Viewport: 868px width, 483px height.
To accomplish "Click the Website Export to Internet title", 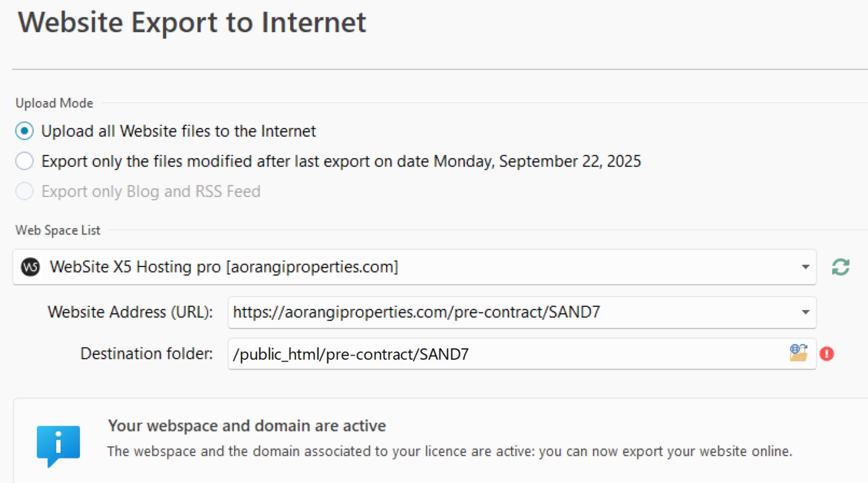I will [192, 23].
